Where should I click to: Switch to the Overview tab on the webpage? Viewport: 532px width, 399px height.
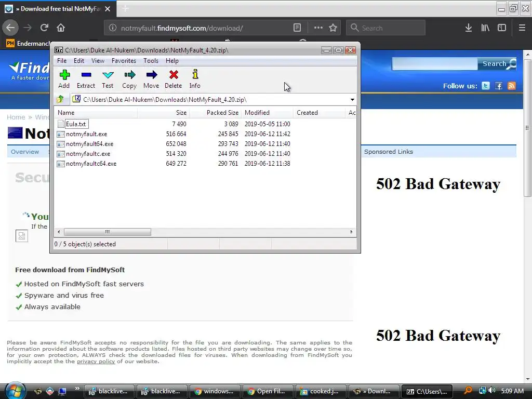click(25, 152)
